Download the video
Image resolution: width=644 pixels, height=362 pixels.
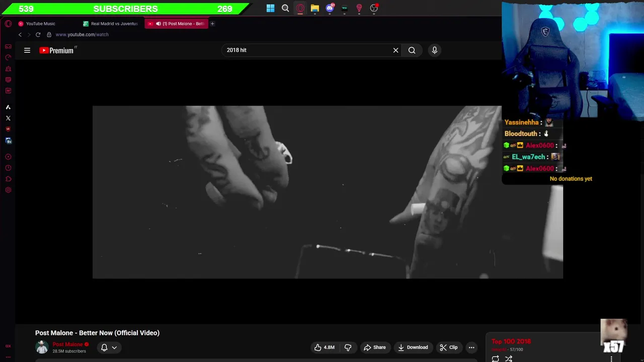point(413,347)
